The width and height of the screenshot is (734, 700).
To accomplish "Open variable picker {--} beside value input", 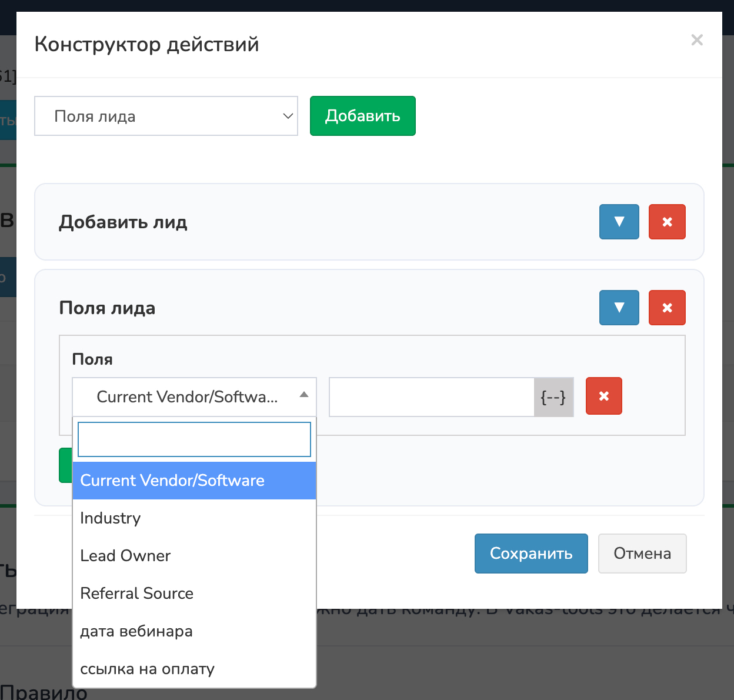I will coord(553,398).
